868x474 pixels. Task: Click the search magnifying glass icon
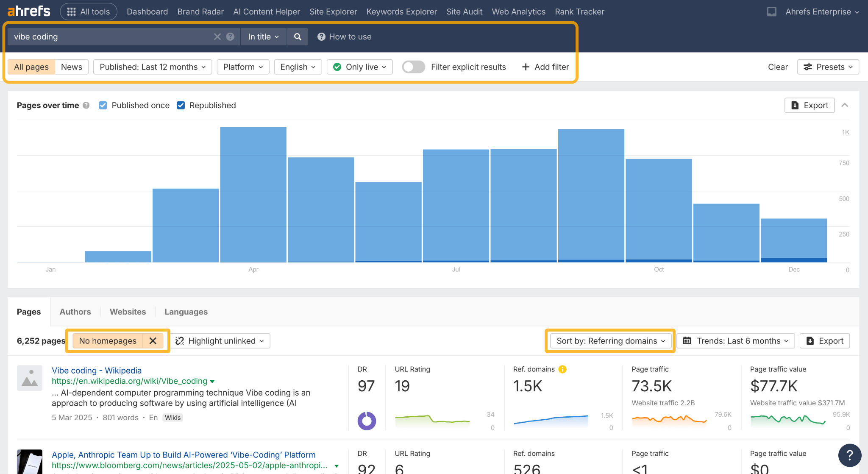point(298,36)
